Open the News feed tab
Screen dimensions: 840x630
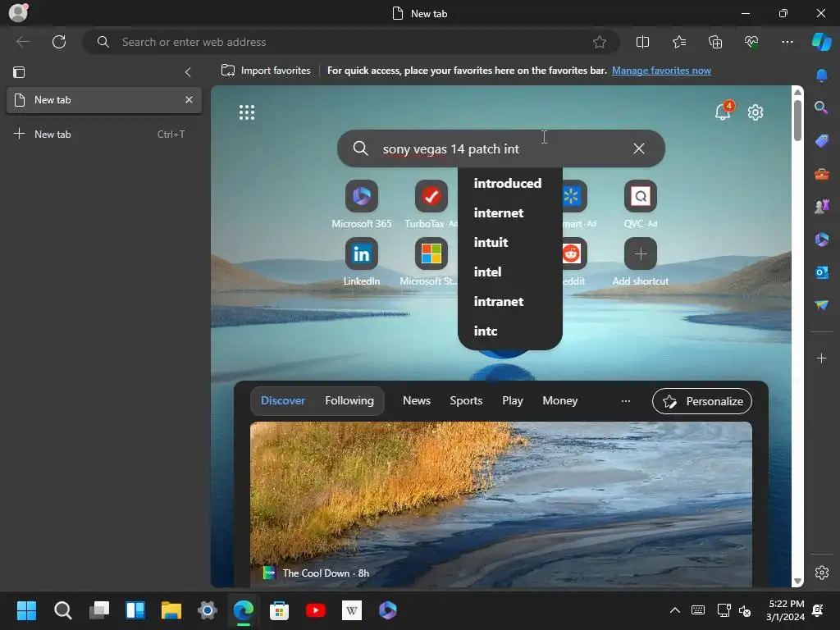tap(416, 400)
